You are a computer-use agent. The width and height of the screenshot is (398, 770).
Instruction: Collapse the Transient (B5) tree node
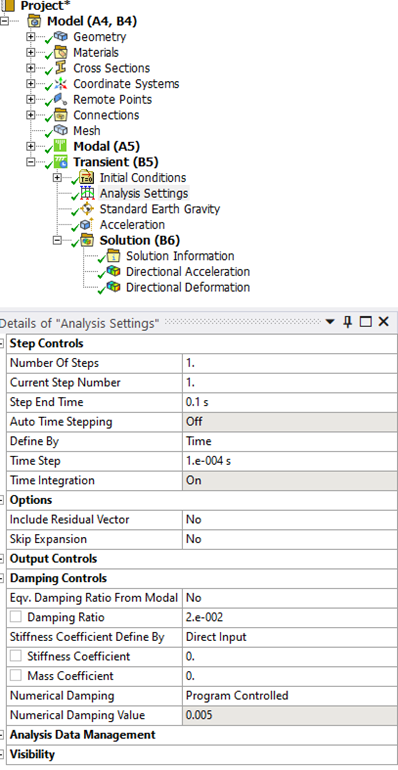pos(30,163)
